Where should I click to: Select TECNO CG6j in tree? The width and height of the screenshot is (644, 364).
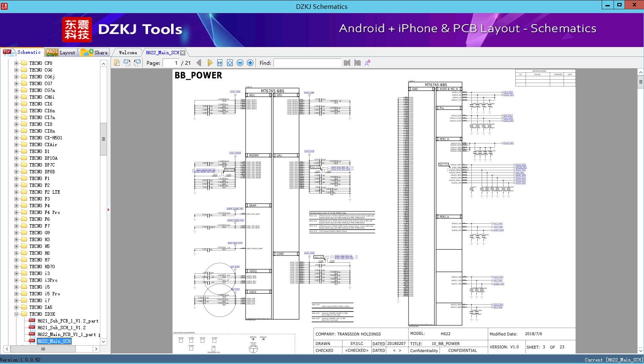pyautogui.click(x=42, y=77)
